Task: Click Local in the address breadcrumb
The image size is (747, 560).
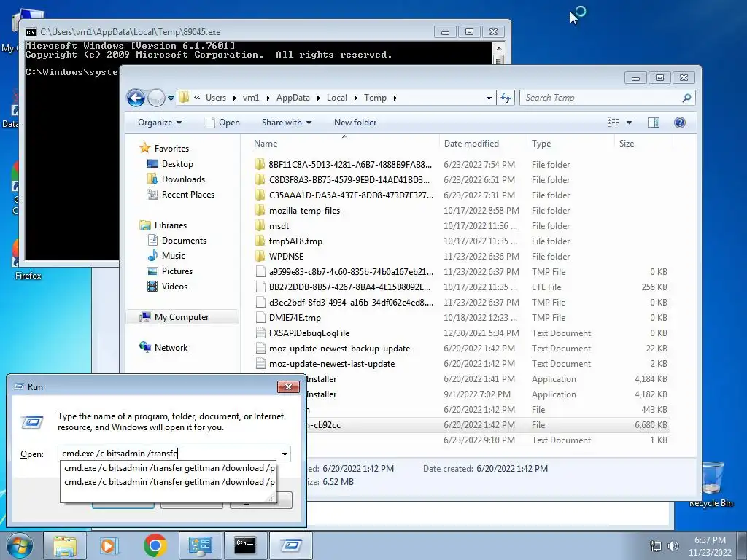Action: point(337,98)
